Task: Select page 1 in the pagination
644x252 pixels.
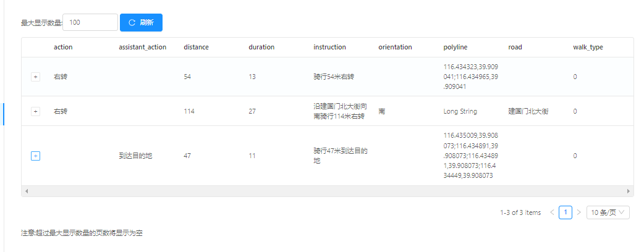Action: [x=565, y=212]
